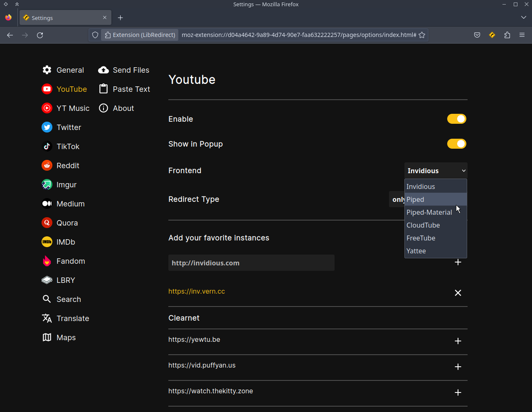Reload the current page

tap(40, 35)
